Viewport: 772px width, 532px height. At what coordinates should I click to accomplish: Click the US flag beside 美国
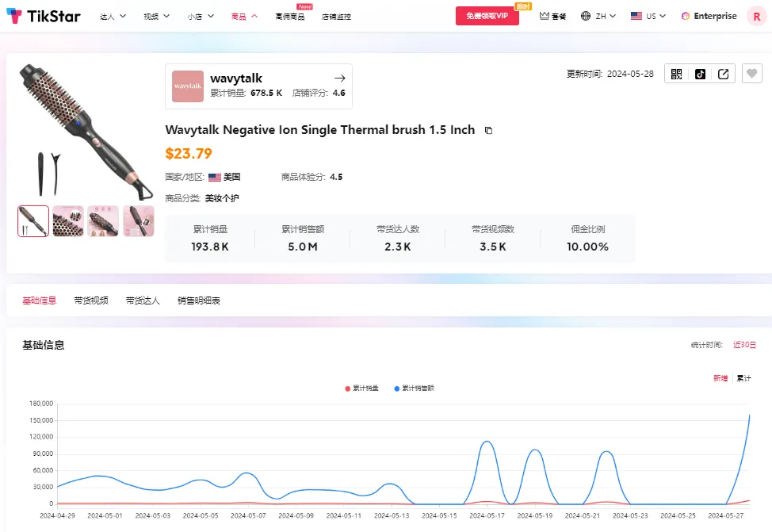215,177
